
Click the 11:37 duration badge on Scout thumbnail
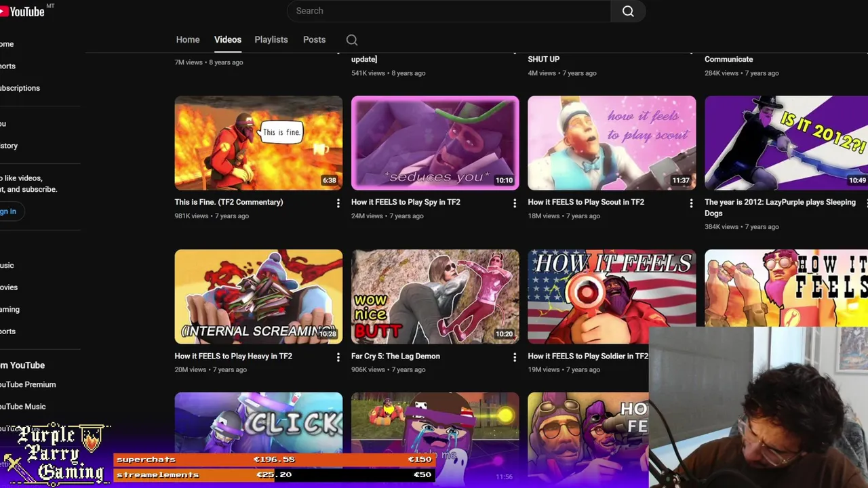681,180
